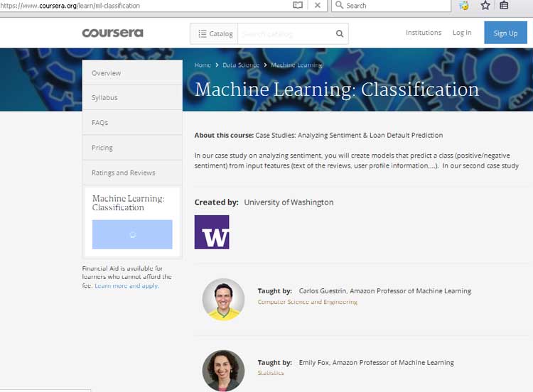
Task: Stop page loading with X icon
Action: point(317,5)
